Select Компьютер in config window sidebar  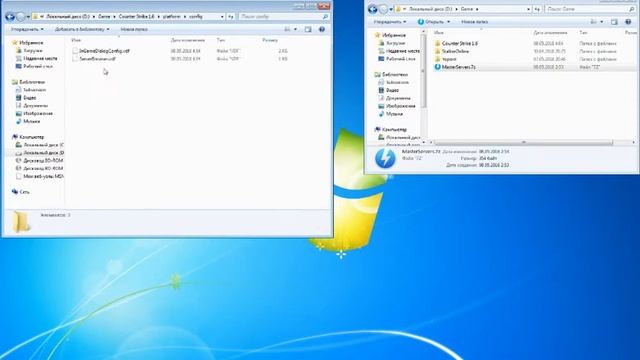[31, 137]
